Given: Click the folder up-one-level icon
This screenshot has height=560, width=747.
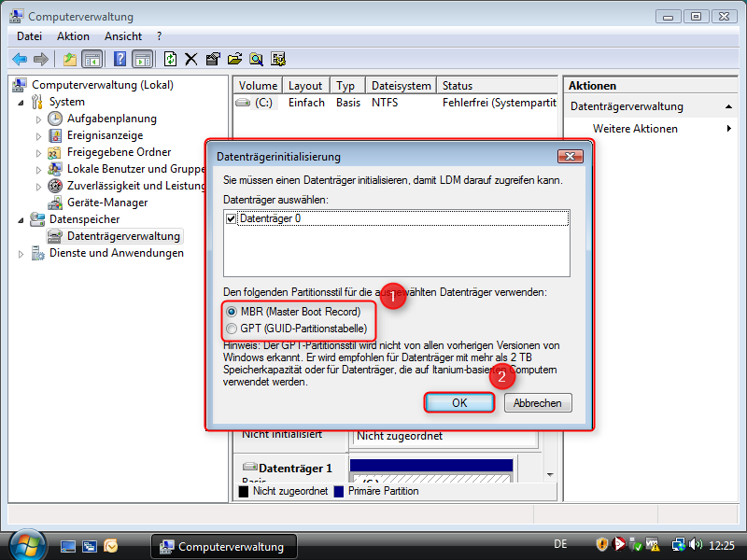Looking at the screenshot, I should (x=69, y=60).
